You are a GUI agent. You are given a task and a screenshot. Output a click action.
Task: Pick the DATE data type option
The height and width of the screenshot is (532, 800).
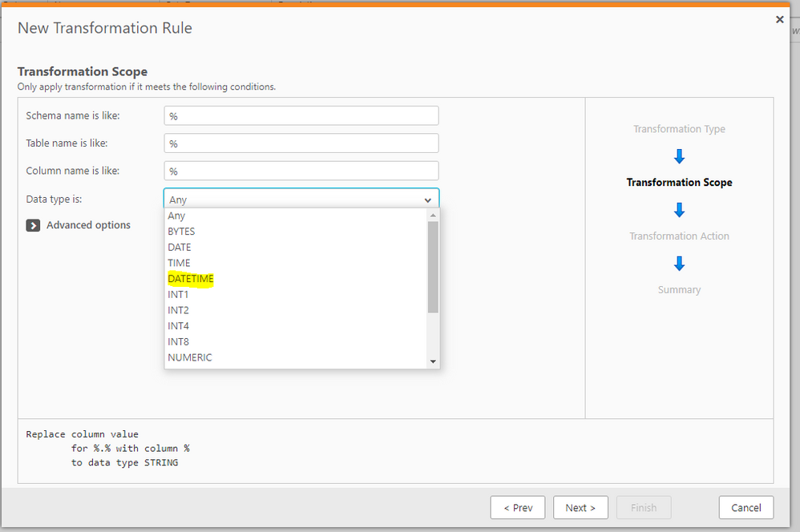[180, 248]
